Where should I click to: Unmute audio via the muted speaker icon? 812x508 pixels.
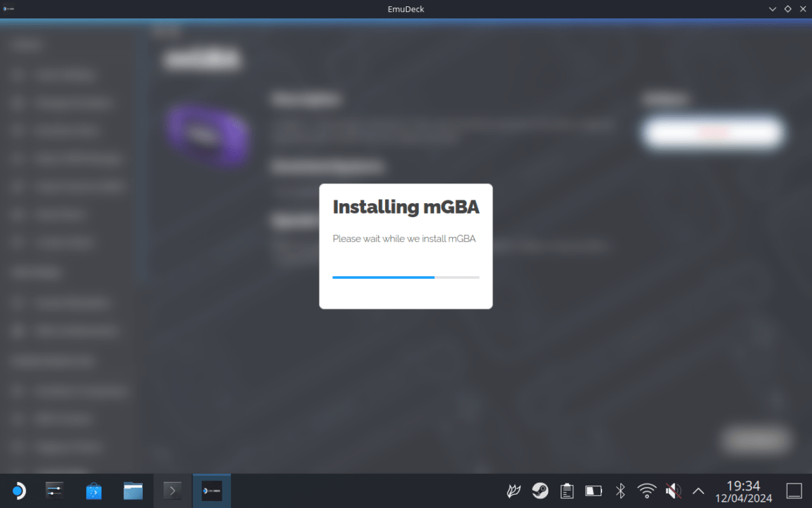coord(673,490)
